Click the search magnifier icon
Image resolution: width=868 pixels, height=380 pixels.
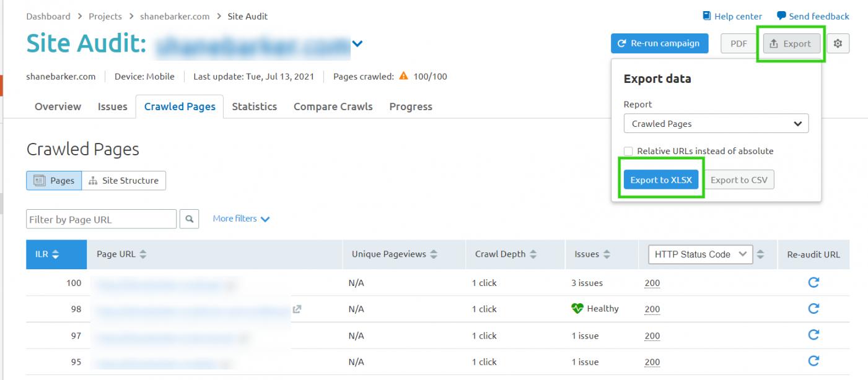pos(189,219)
